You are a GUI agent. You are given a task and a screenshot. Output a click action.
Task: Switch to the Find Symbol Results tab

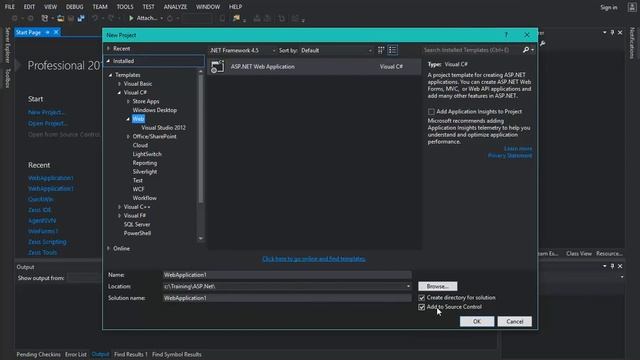pyautogui.click(x=177, y=354)
